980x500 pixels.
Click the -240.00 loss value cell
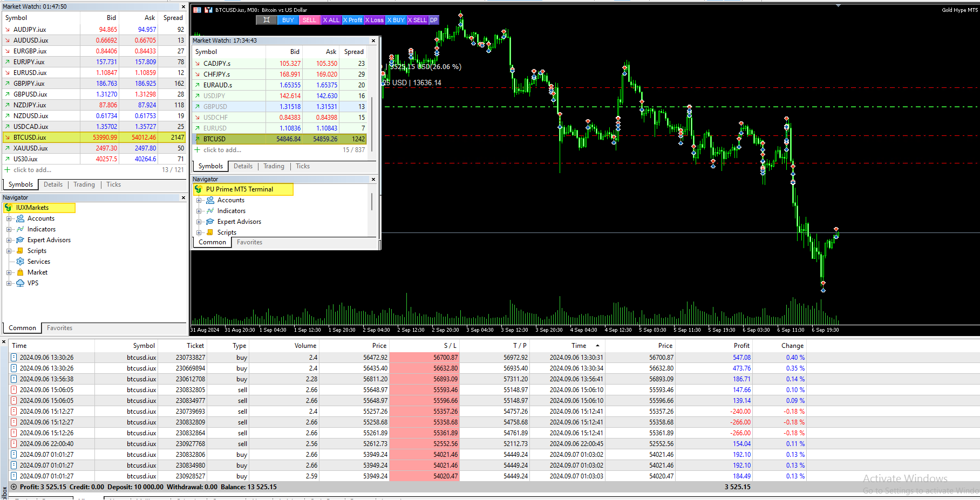click(x=740, y=412)
